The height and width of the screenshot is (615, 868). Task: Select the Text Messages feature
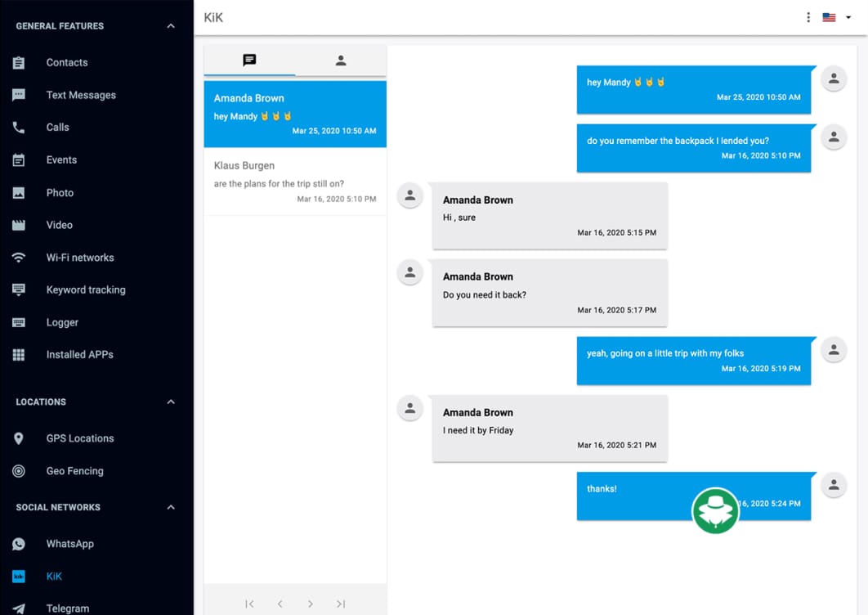pyautogui.click(x=80, y=95)
